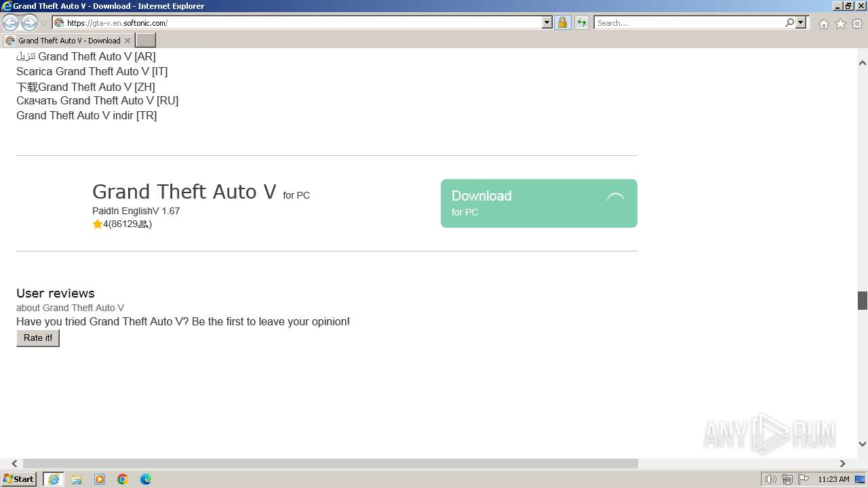Image resolution: width=868 pixels, height=488 pixels.
Task: Click the yellow rating star icon
Action: 97,224
